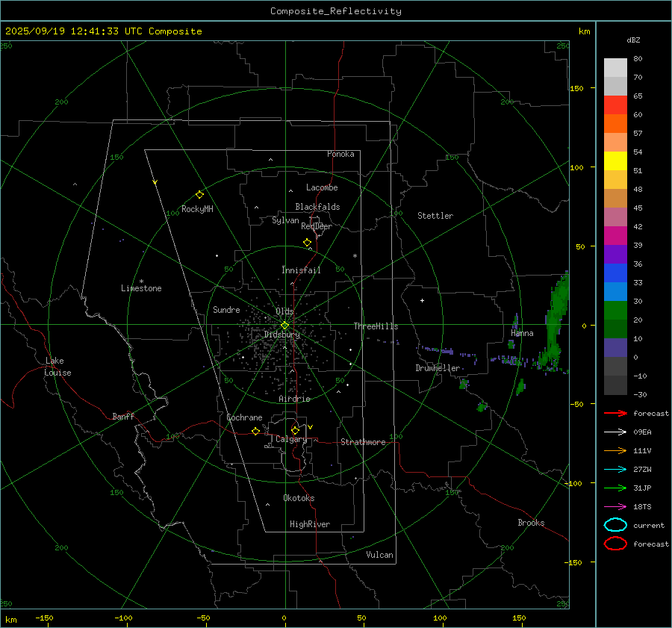Select the yellow 51 dBZ color swatch
Viewport: 672px width, 628px height.
point(615,161)
